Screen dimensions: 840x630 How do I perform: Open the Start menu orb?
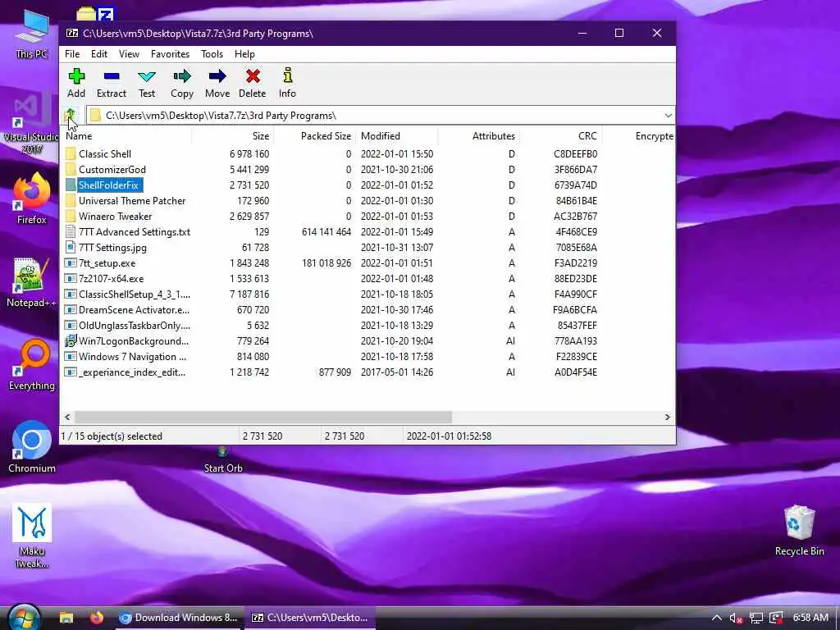(x=24, y=617)
